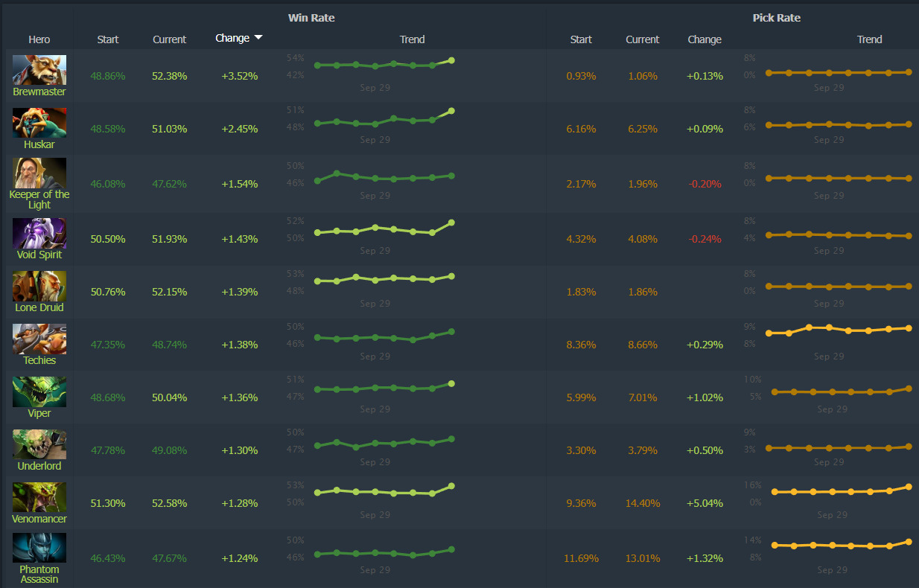Select the Techies hero portrait
This screenshot has width=919, height=588.
point(39,339)
